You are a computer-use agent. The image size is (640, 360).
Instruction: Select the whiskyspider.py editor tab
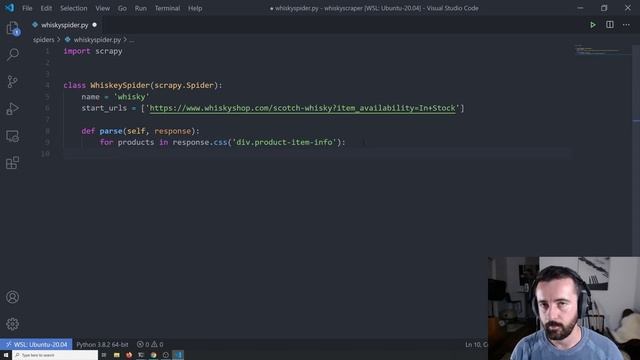tap(64, 25)
